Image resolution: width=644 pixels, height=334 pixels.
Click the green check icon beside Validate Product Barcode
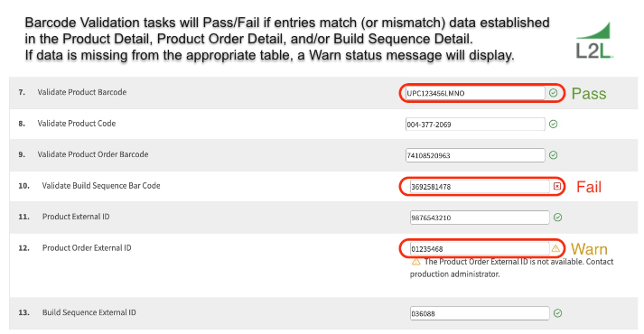[554, 93]
